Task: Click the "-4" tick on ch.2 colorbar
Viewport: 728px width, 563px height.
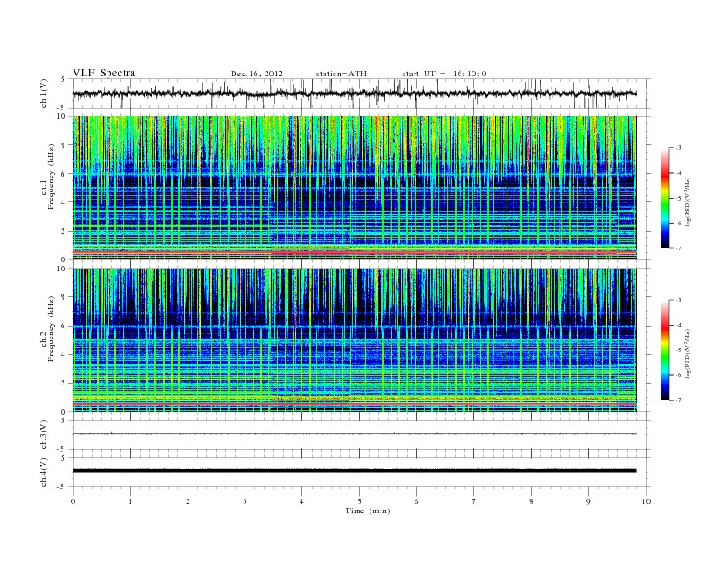Action: [678, 325]
